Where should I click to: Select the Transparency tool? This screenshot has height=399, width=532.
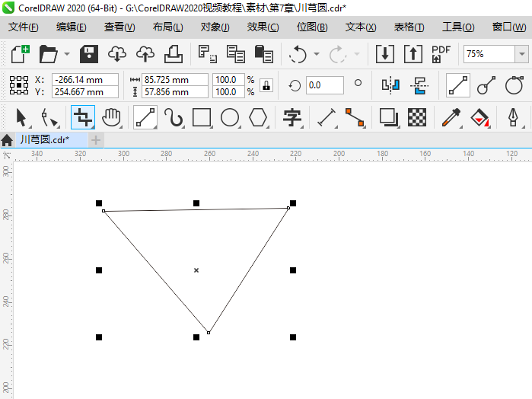pos(416,117)
